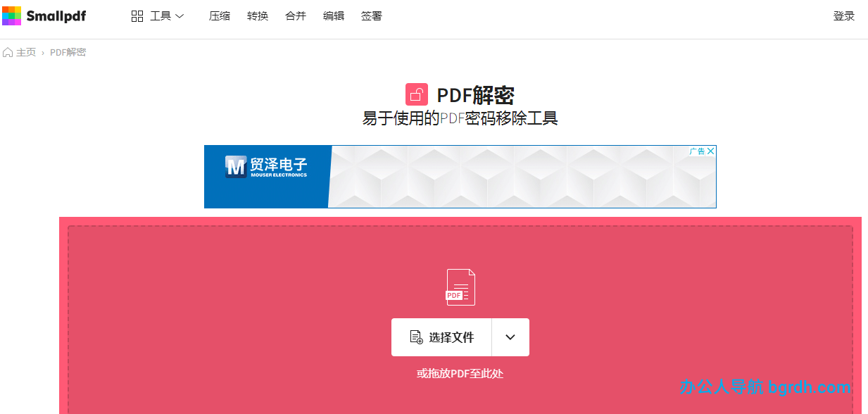Click the file icon inside the 选择文件 button
The width and height of the screenshot is (868, 414).
[417, 337]
